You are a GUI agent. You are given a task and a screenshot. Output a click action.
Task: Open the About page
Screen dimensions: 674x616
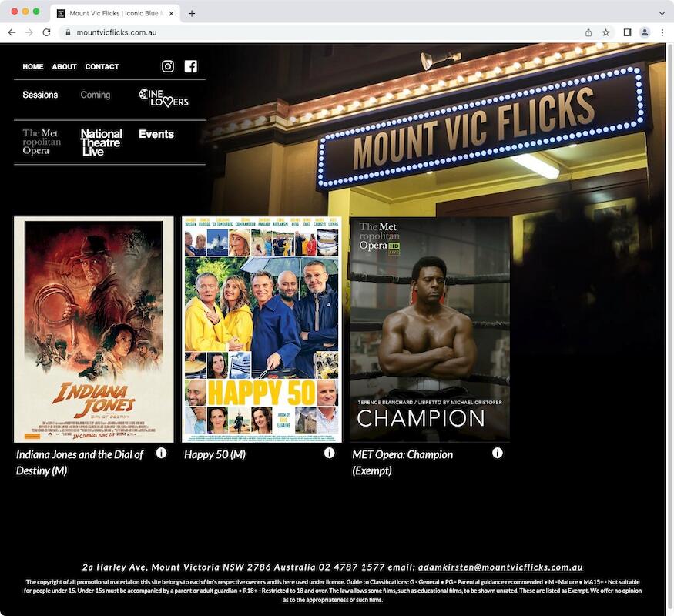point(65,66)
